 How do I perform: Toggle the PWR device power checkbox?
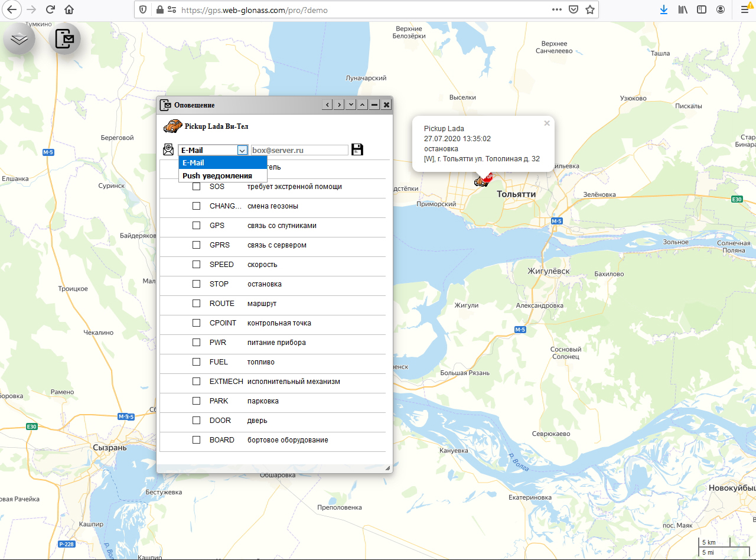[x=196, y=343]
